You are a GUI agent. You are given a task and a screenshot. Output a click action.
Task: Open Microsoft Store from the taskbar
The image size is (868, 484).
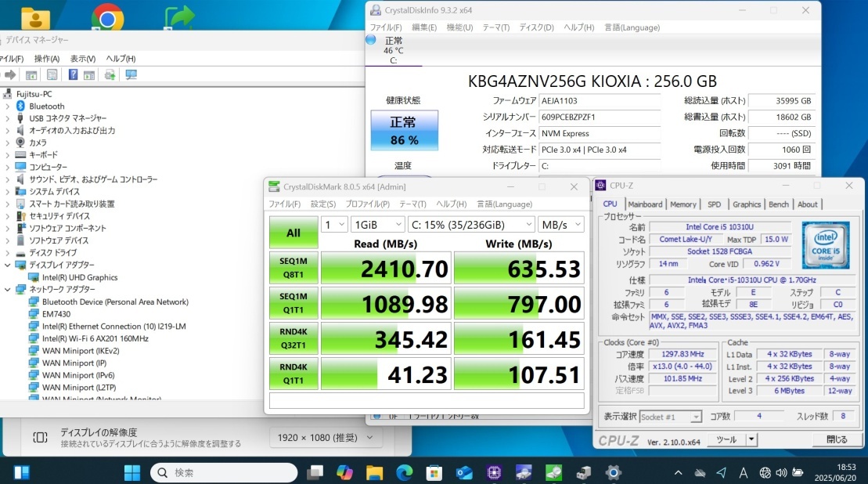click(x=434, y=472)
